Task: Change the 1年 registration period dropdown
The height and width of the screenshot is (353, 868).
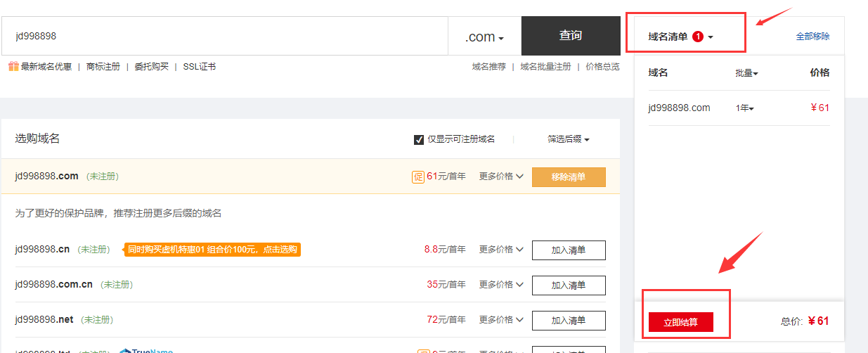Action: pos(744,108)
